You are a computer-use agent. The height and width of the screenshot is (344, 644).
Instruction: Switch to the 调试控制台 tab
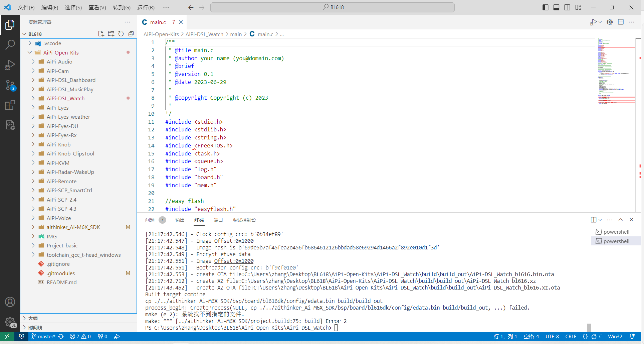(x=244, y=220)
